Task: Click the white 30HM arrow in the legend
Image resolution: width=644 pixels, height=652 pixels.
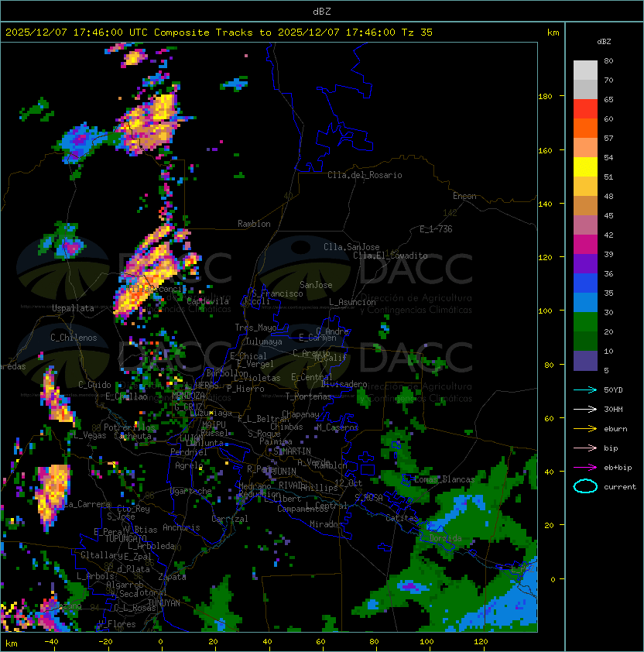Action: coord(585,409)
